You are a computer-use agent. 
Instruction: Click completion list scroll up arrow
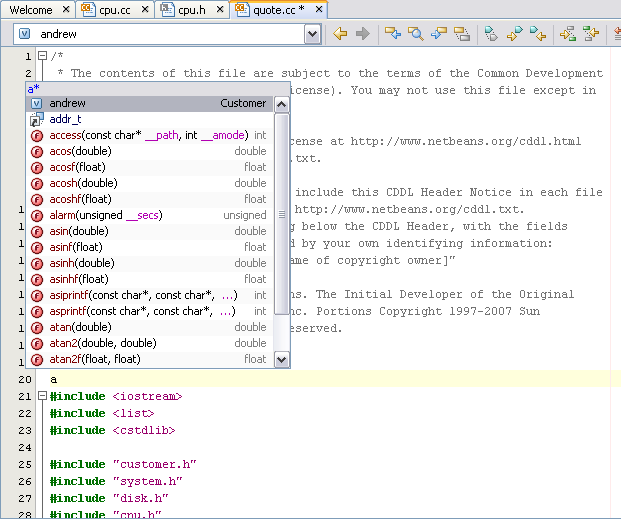pyautogui.click(x=282, y=104)
